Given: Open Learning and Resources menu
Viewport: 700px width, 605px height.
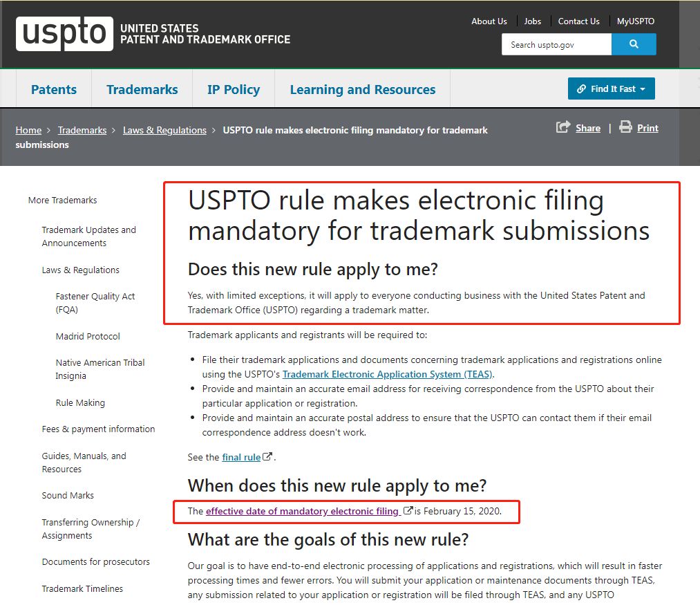Looking at the screenshot, I should pos(362,89).
